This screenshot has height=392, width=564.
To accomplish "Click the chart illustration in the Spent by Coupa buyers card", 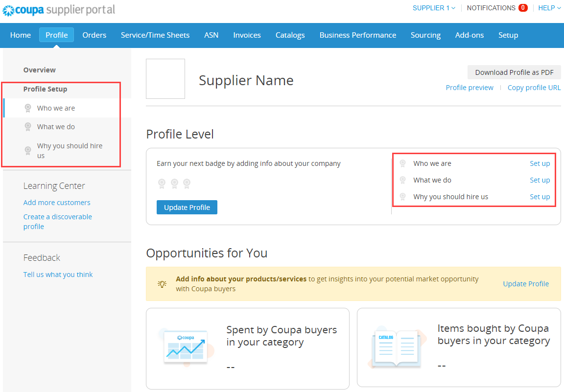I will 187,348.
